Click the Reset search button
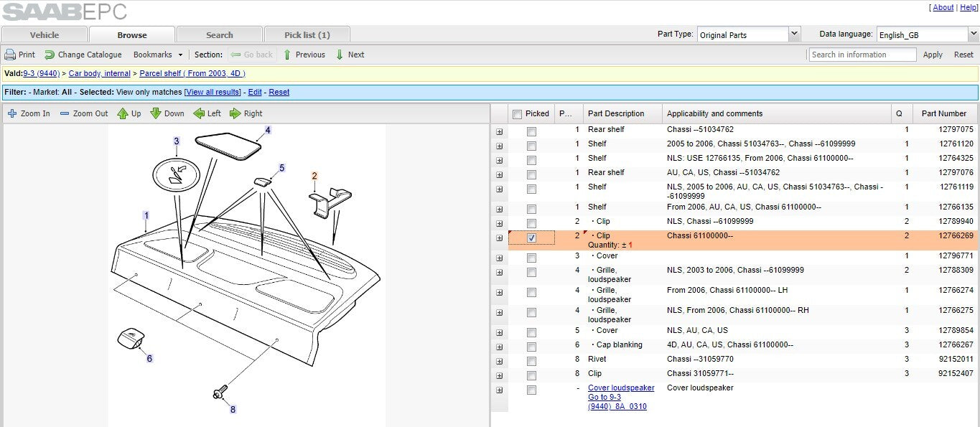 963,55
